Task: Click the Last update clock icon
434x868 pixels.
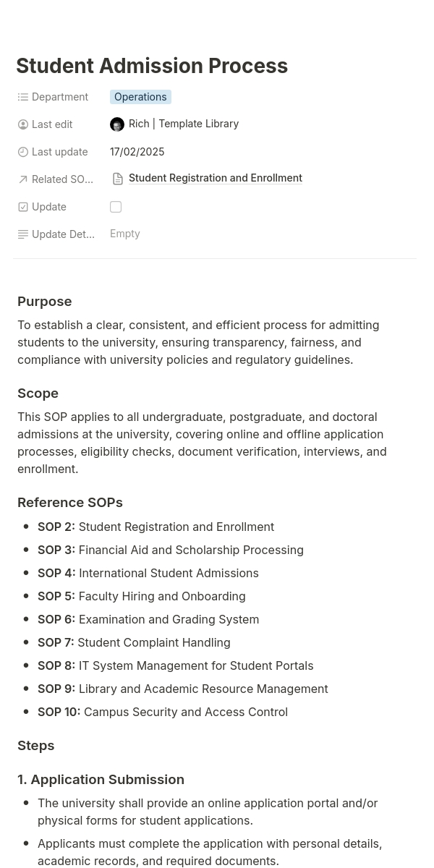Action: coord(23,152)
